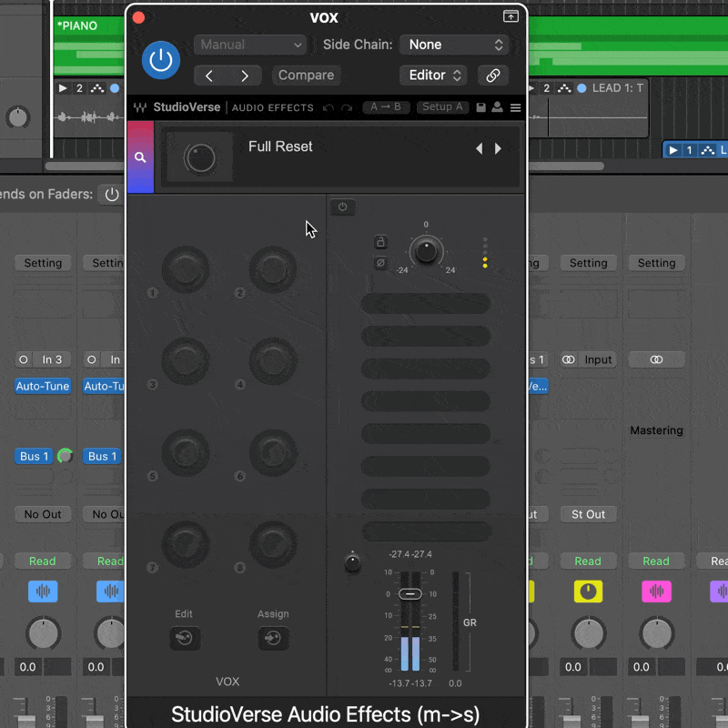Toggle the chain power button above gain knob

coord(342,207)
